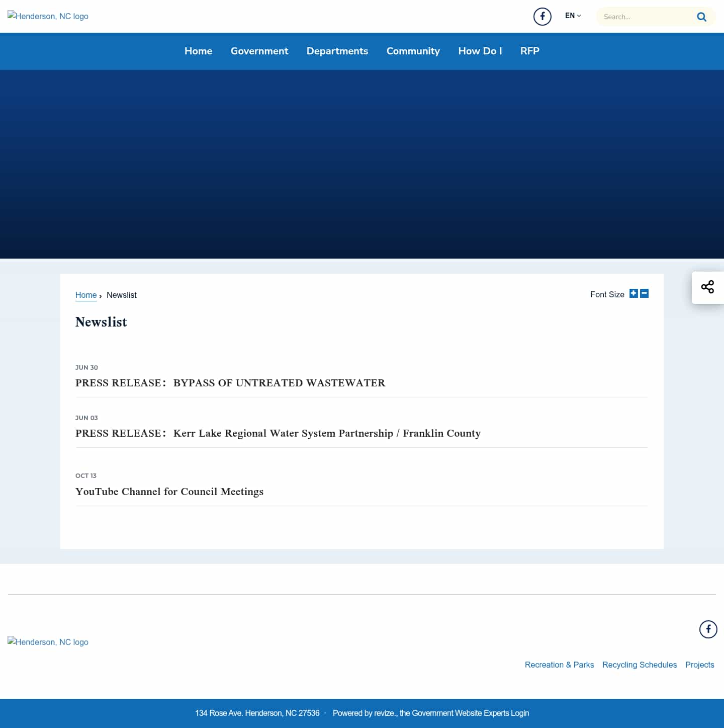Visit Projects footer link
This screenshot has width=724, height=728.
[699, 665]
